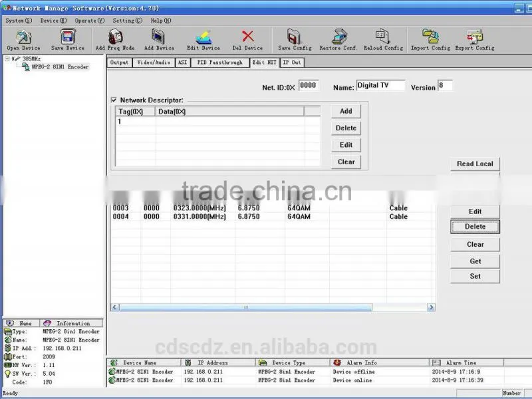Viewport: 532px width, 399px height.
Task: Click the Device offline alarm row
Action: 305,372
